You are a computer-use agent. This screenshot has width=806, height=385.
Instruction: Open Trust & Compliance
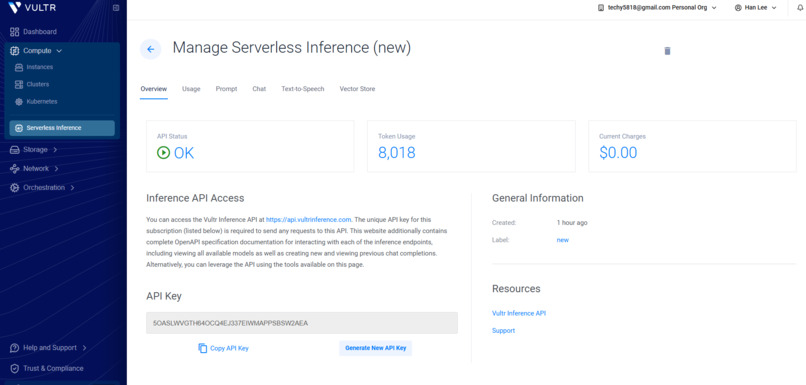(53, 369)
